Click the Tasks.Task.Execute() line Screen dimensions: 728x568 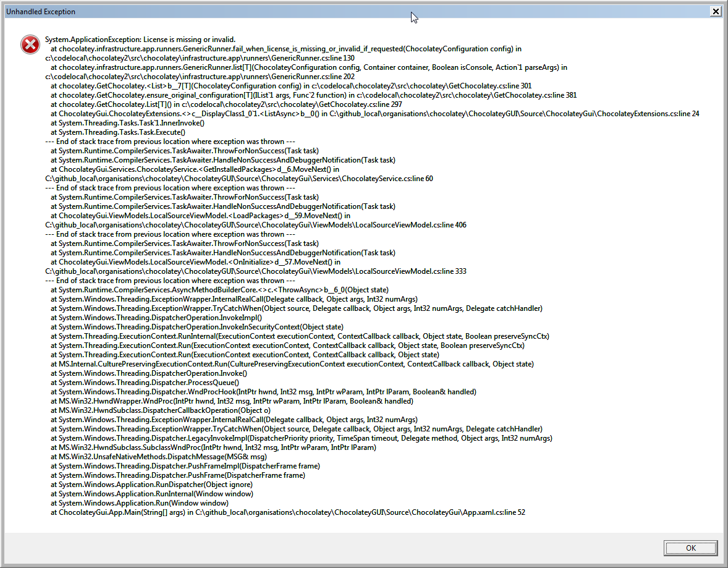pos(118,132)
